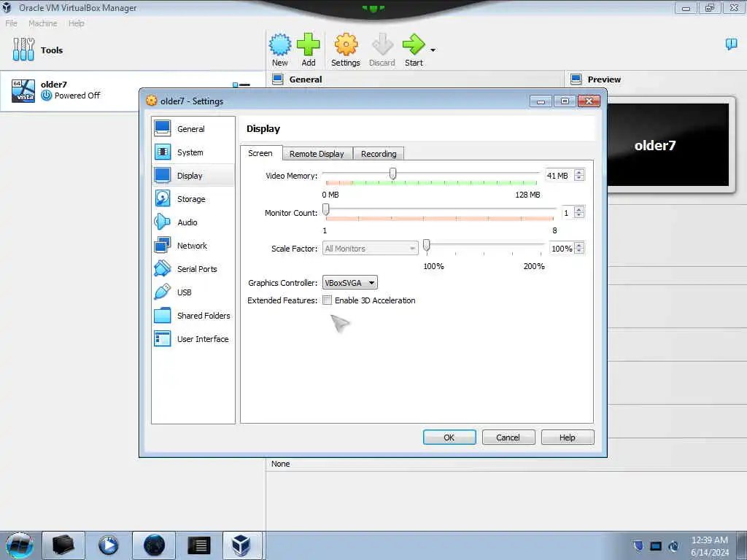This screenshot has height=560, width=747.
Task: Select the Display settings category
Action: coord(193,175)
